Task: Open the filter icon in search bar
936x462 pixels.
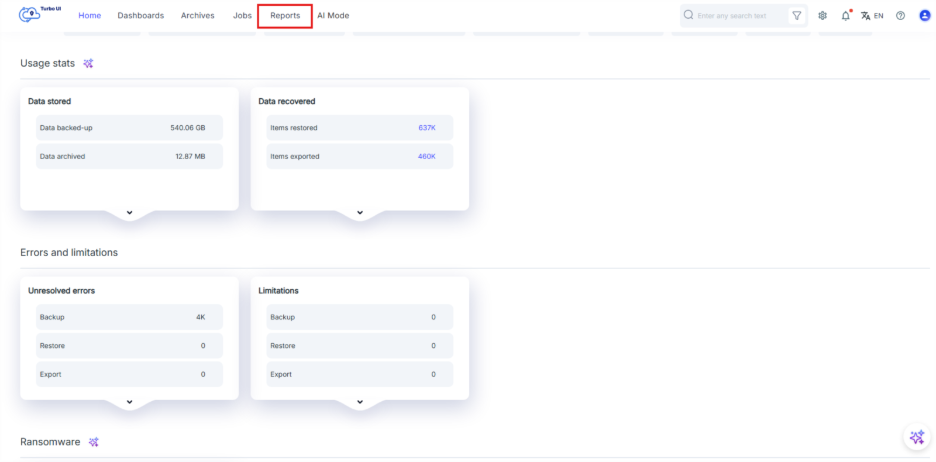Action: pos(796,16)
